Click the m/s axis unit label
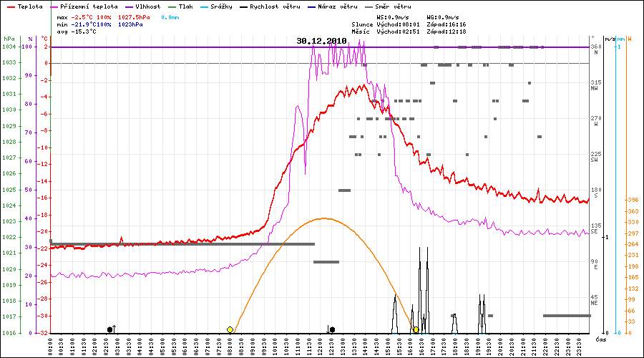The image size is (644, 358). point(610,39)
